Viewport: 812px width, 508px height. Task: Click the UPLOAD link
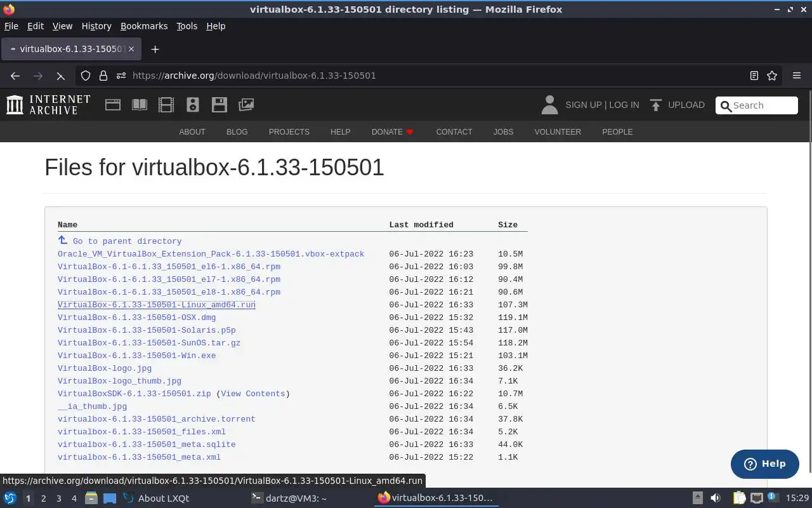[x=686, y=105]
